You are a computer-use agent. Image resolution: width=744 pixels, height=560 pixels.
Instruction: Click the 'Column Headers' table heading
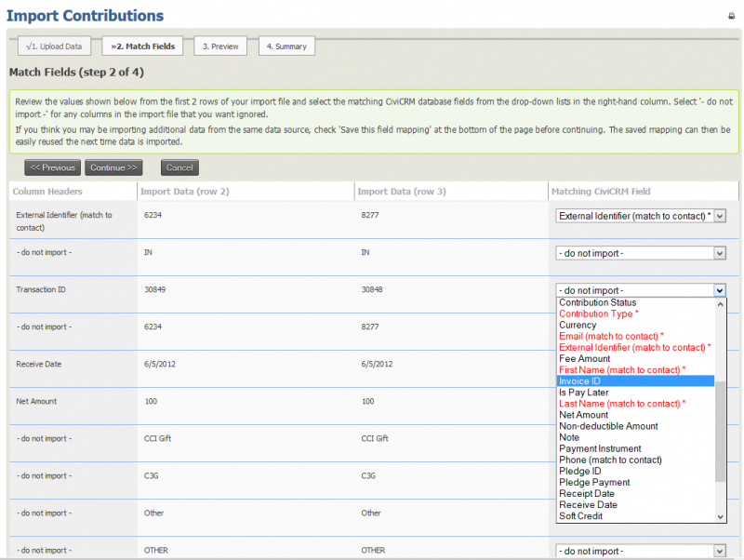47,192
